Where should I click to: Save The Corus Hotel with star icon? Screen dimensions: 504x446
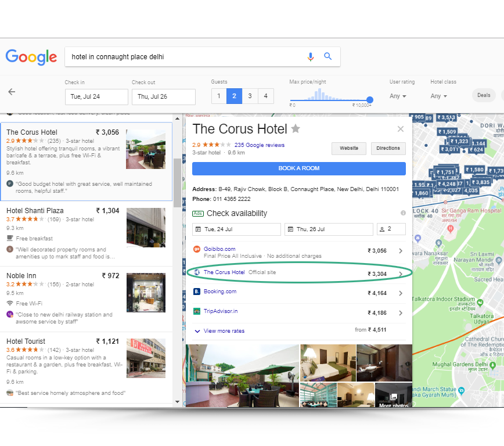tap(296, 129)
